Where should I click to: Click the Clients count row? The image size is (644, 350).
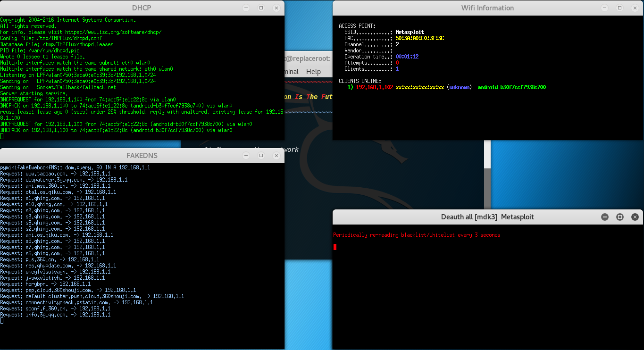[x=372, y=69]
